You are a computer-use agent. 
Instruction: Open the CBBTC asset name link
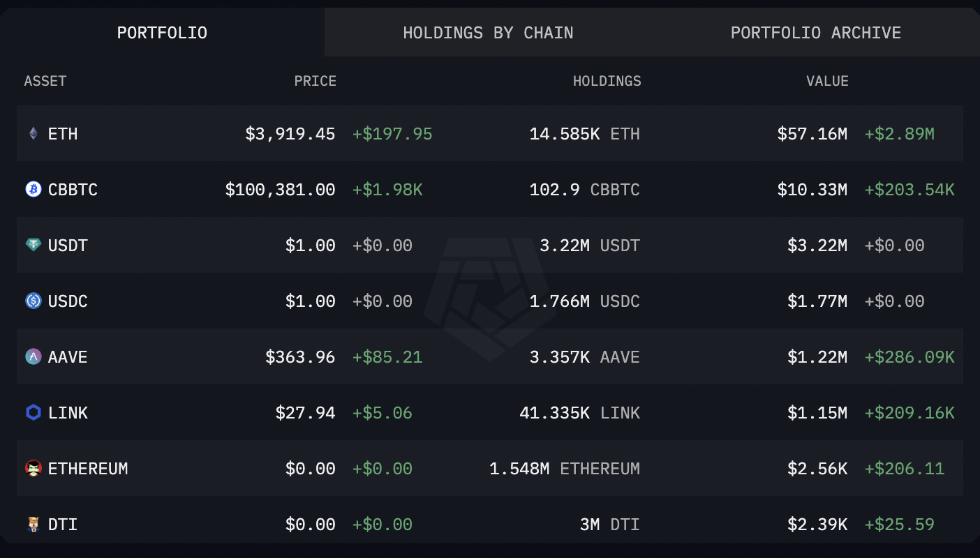click(x=73, y=189)
